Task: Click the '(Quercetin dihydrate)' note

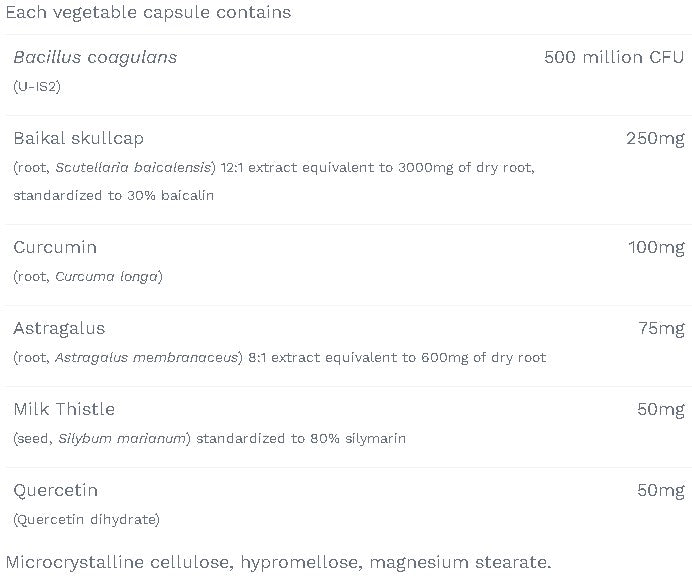Action: click(x=86, y=519)
